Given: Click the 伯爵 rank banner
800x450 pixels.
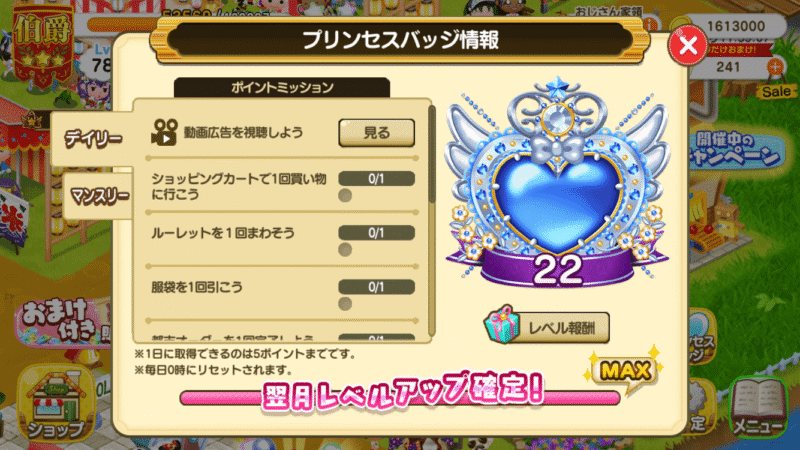Looking at the screenshot, I should pyautogui.click(x=43, y=47).
